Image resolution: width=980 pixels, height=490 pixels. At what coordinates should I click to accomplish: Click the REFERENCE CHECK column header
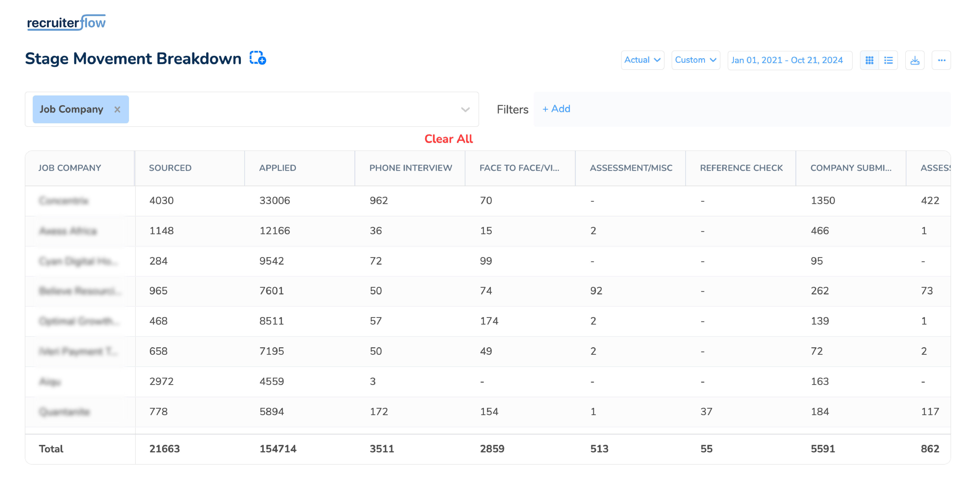click(x=741, y=168)
